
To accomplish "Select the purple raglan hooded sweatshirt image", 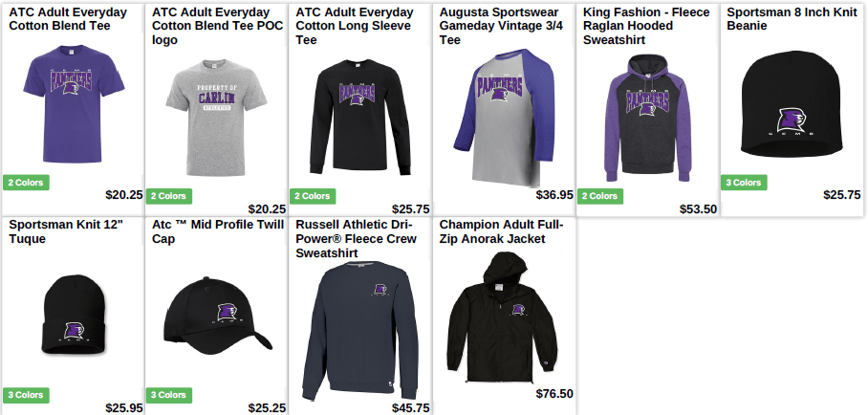I will coord(647,118).
